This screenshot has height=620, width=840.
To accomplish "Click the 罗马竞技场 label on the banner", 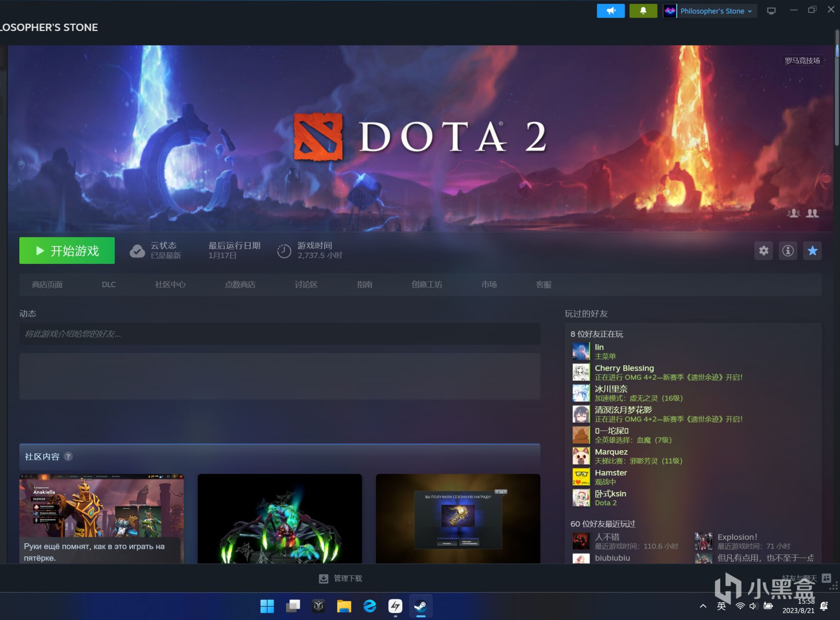I will pos(802,61).
